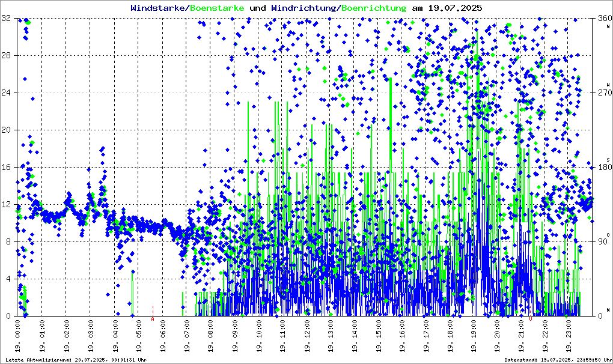Click the 'O' compass letter near 90
The width and height of the screenshot is (613, 364).
tap(608, 234)
